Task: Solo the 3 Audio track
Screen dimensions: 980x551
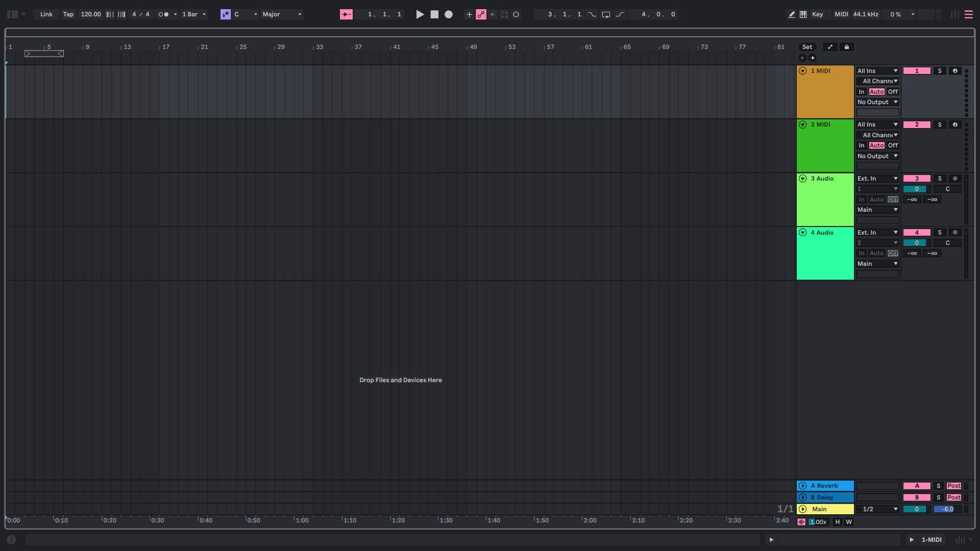Action: (x=940, y=179)
